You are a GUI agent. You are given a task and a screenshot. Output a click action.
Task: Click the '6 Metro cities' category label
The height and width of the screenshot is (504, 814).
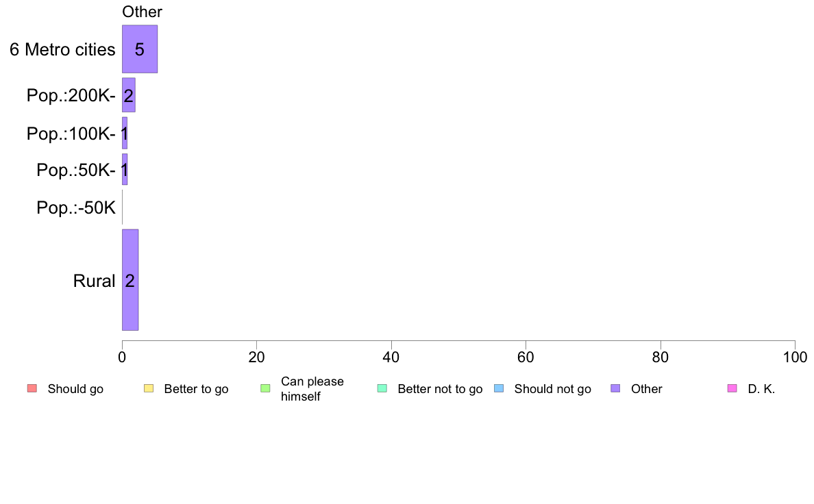click(62, 49)
